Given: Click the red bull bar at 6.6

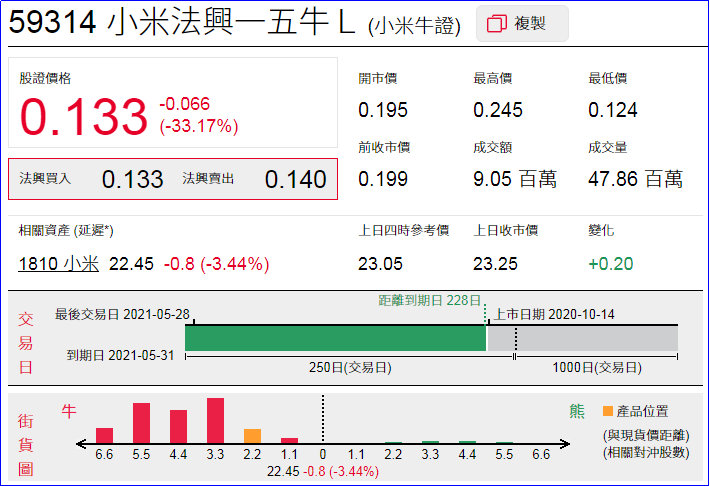Looking at the screenshot, I should [x=104, y=435].
